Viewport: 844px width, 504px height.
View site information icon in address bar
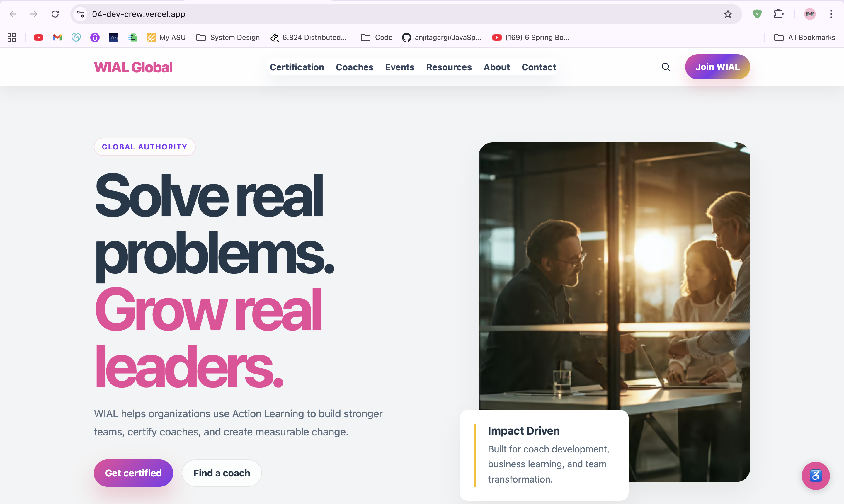pyautogui.click(x=80, y=14)
